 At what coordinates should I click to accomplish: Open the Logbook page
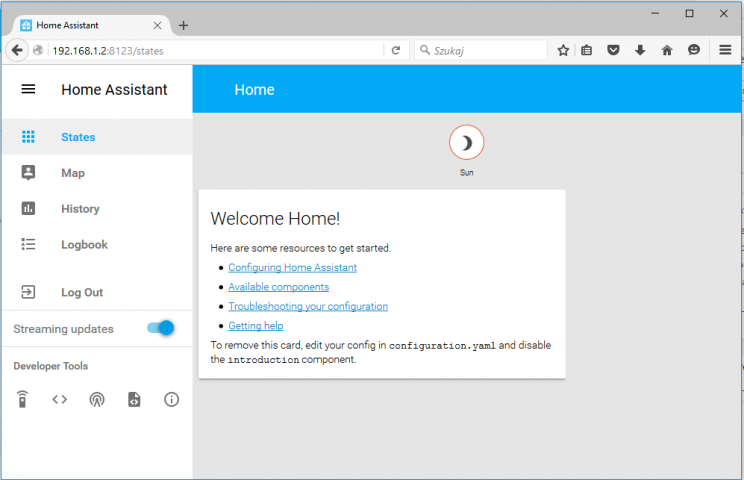97,245
